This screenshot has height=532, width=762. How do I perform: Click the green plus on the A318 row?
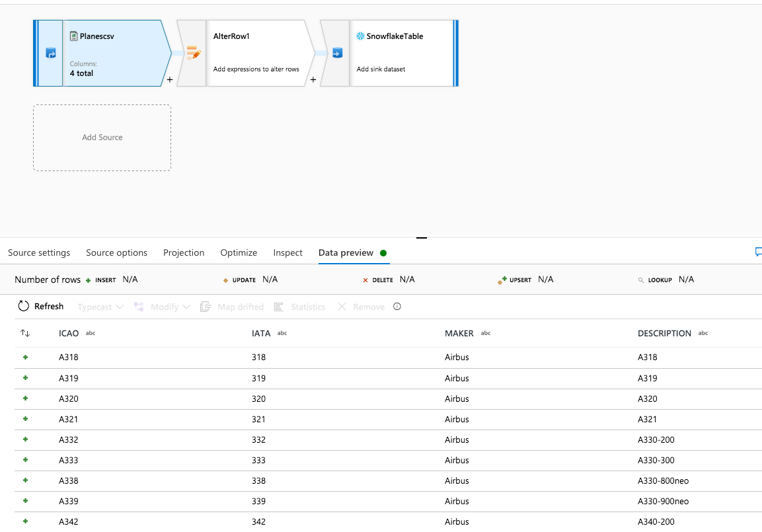24,358
